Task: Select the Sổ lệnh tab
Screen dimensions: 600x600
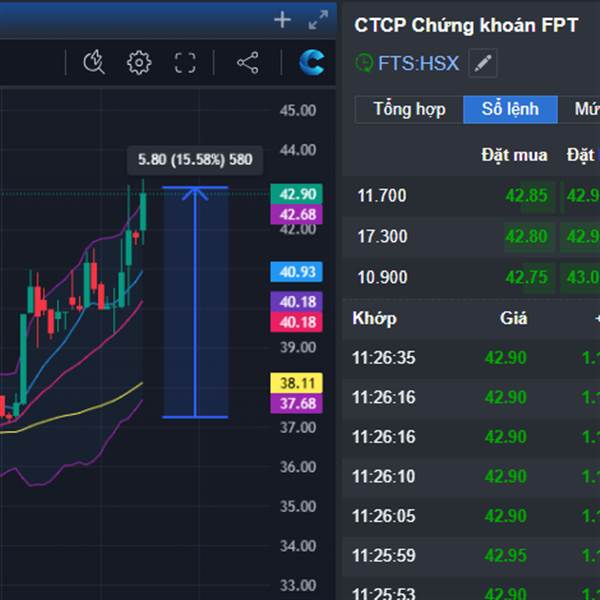Action: pyautogui.click(x=510, y=109)
